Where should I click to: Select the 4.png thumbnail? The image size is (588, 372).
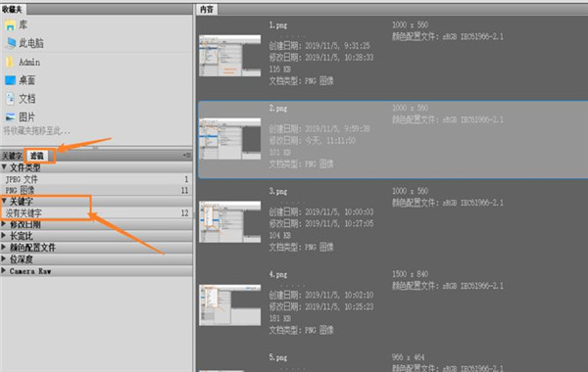(x=230, y=305)
